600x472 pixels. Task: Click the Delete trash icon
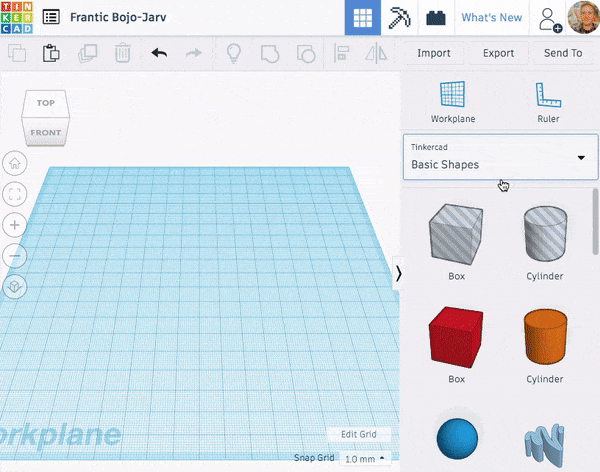[x=123, y=53]
